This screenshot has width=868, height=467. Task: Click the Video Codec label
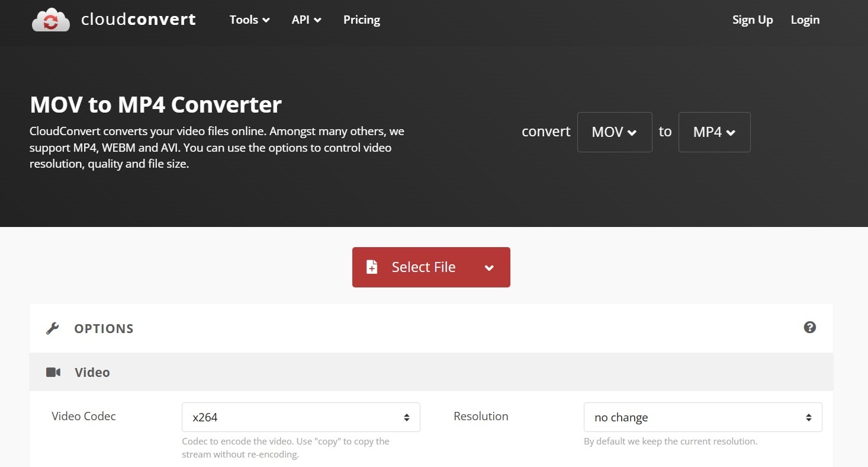coord(83,416)
